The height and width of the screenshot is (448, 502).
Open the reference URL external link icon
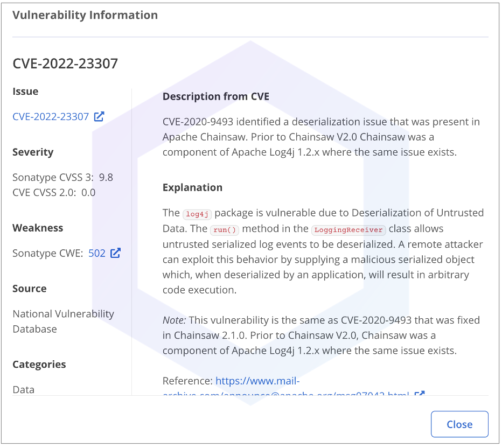pos(420,394)
